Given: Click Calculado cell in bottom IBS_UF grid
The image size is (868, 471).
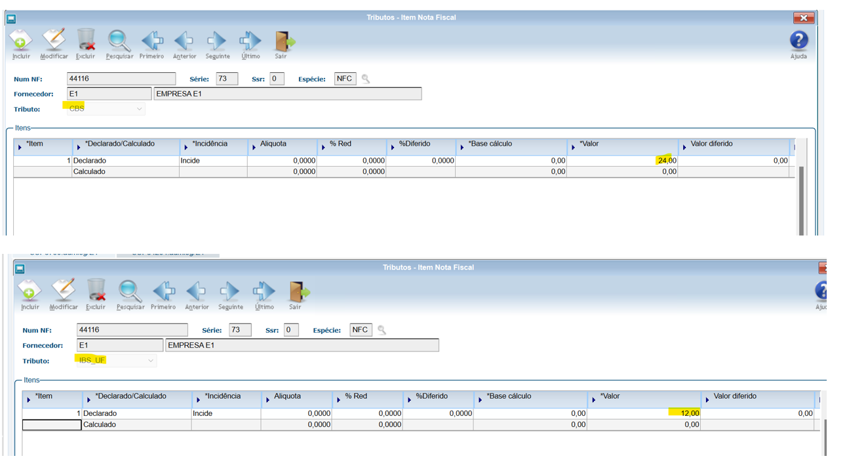Looking at the screenshot, I should coord(137,425).
